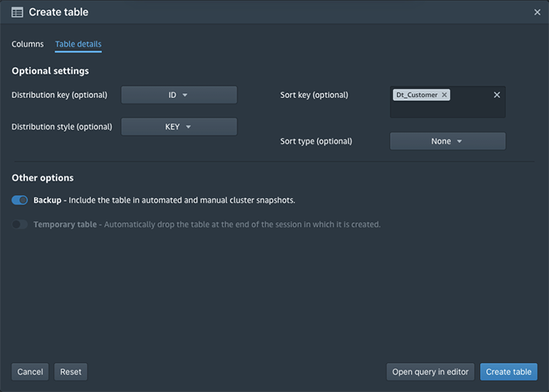Image resolution: width=549 pixels, height=392 pixels.
Task: Toggle the Temporary table switch
Action: (20, 224)
